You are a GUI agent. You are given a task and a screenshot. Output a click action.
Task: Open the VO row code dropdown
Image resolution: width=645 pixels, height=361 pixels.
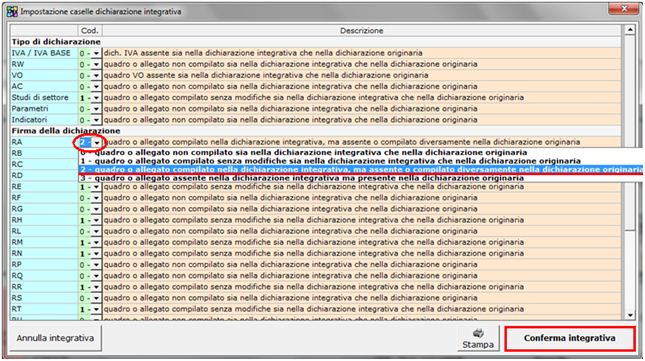pos(96,76)
